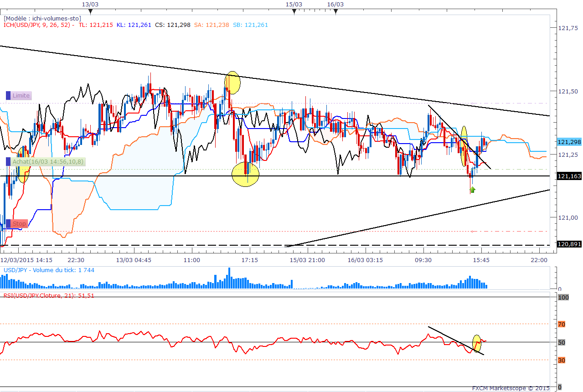The height and width of the screenshot is (392, 583).
Task: Click the RSI 70 level marker
Action: click(x=562, y=324)
